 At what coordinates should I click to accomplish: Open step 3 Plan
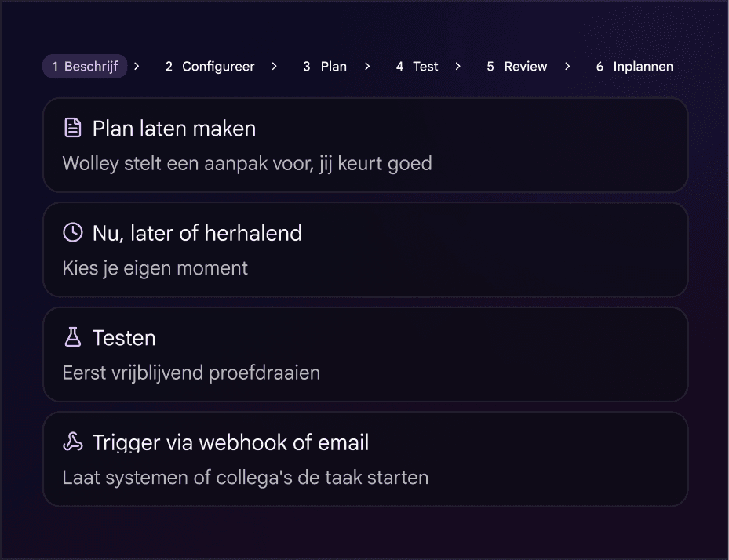click(x=325, y=67)
